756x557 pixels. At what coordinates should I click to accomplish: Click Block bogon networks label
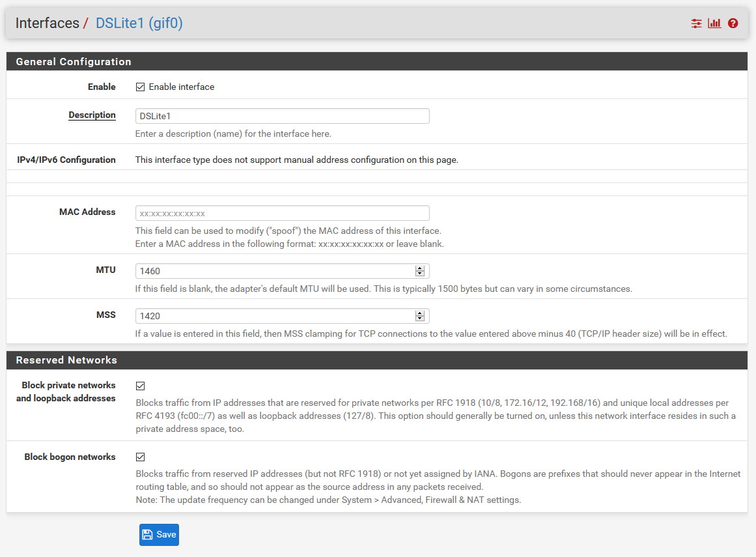pos(70,457)
